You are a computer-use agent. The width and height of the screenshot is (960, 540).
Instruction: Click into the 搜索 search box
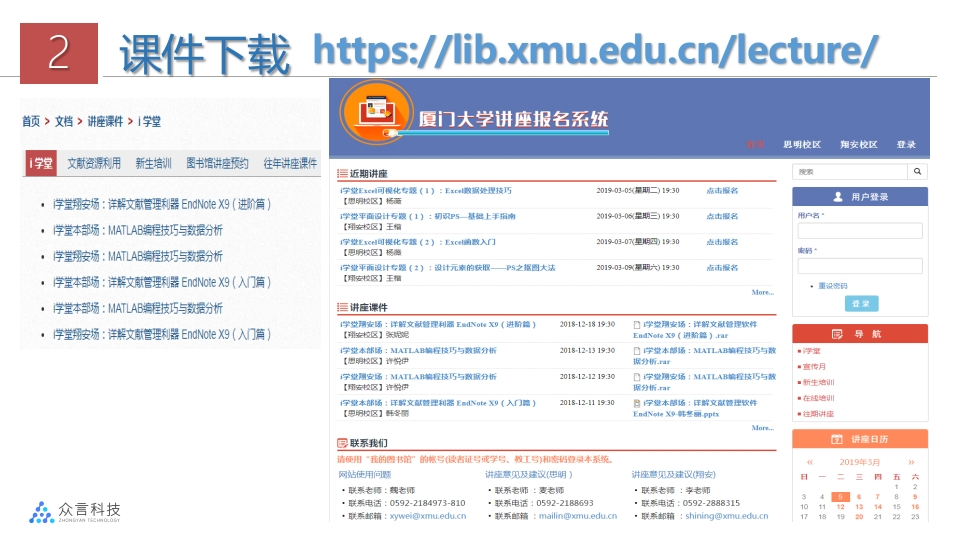(849, 172)
